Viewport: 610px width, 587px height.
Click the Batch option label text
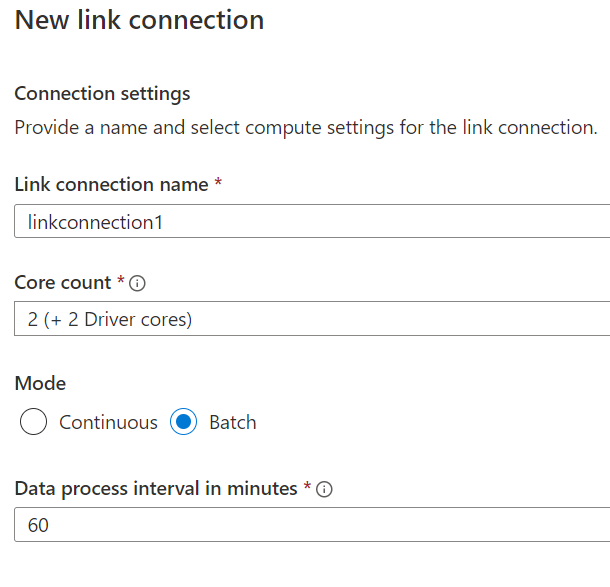tap(233, 422)
